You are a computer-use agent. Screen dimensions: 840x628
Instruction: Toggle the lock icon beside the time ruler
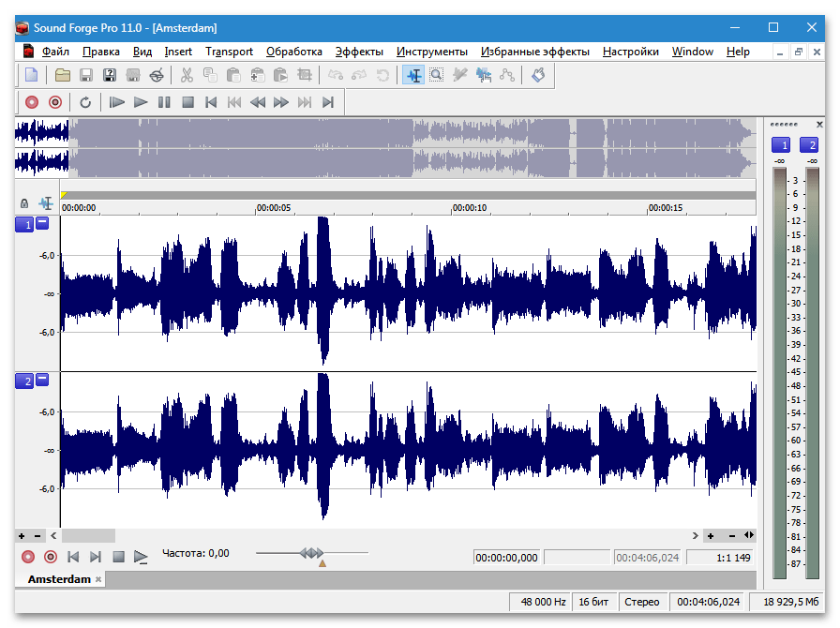pos(24,203)
